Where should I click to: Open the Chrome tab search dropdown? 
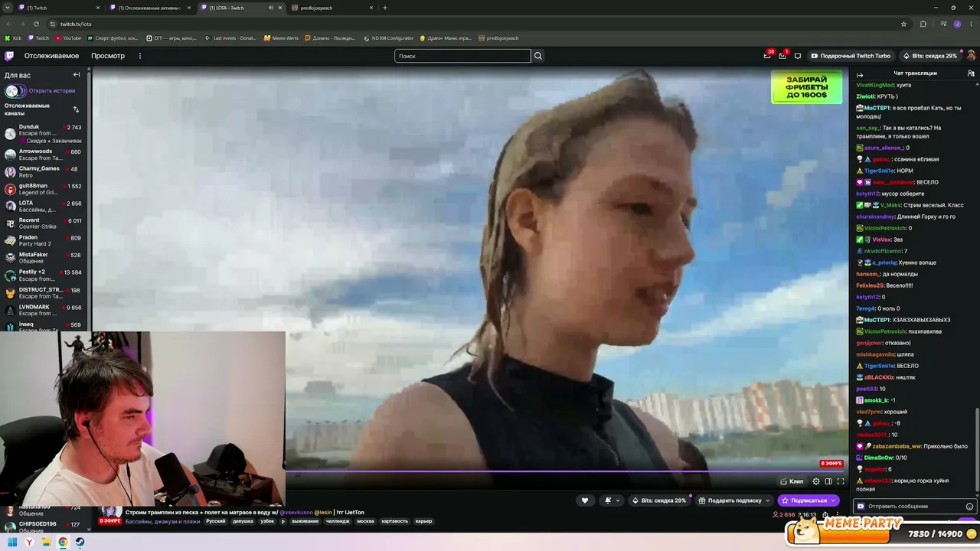[x=9, y=8]
